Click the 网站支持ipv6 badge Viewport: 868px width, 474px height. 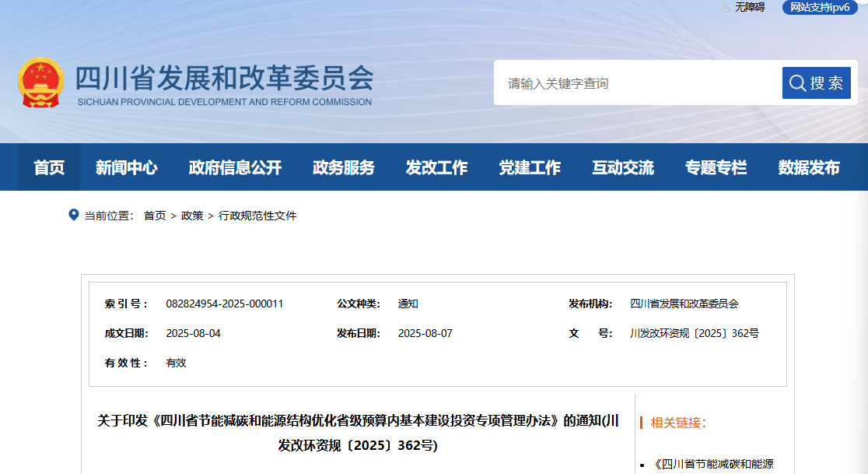[x=821, y=7]
